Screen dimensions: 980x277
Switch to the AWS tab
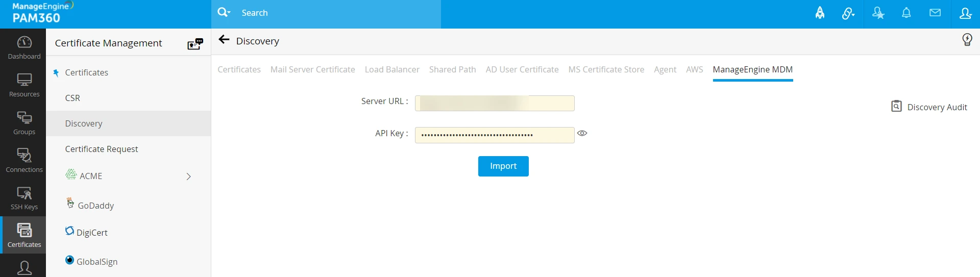tap(694, 69)
